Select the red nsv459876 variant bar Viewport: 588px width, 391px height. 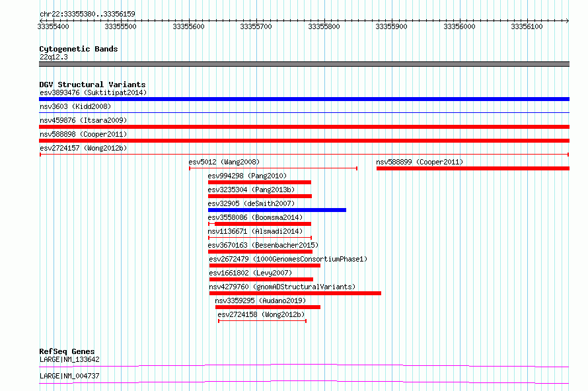click(x=304, y=127)
